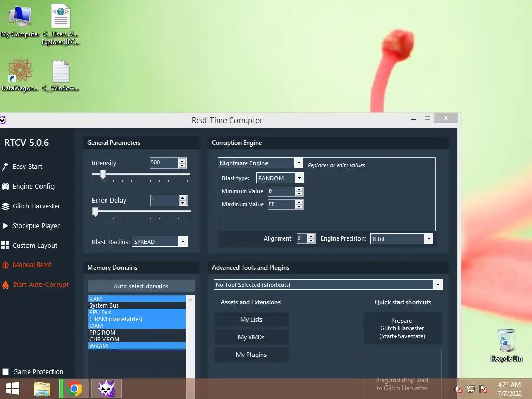Select PPU Bus memory domain
The height and width of the screenshot is (399, 532).
pos(137,312)
